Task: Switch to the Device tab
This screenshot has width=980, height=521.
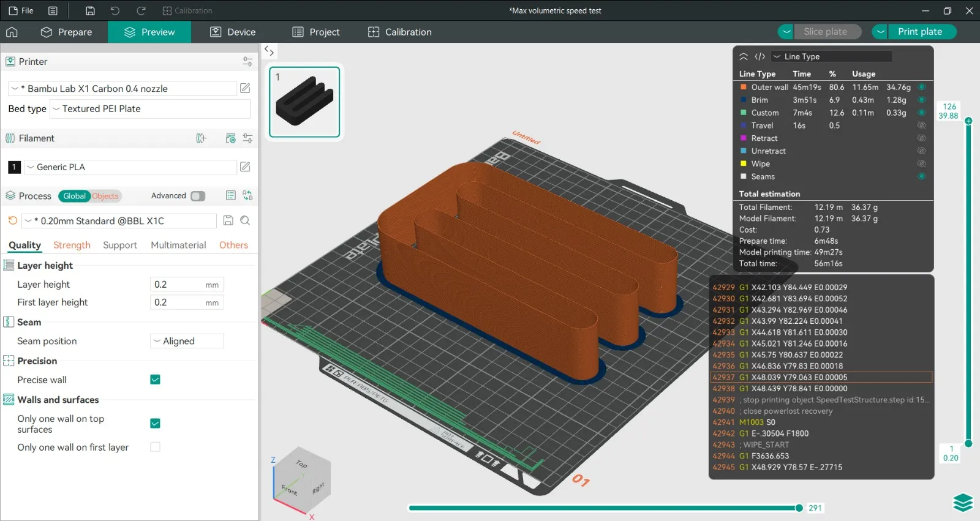Action: coord(233,32)
